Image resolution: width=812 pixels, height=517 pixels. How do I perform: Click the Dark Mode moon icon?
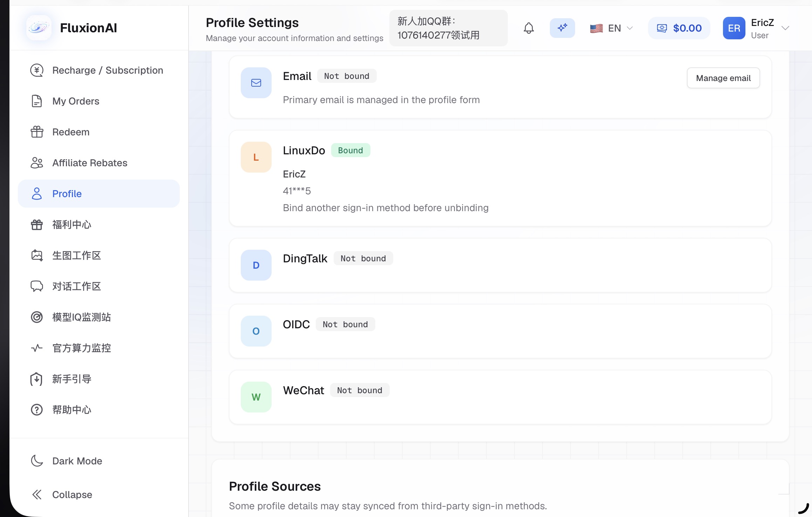(x=37, y=461)
